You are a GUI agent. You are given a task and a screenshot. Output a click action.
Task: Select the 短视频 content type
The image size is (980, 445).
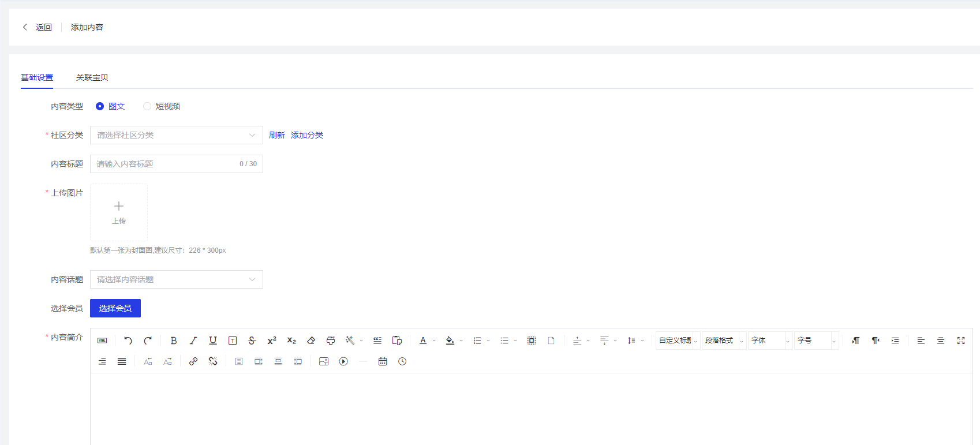(x=147, y=106)
